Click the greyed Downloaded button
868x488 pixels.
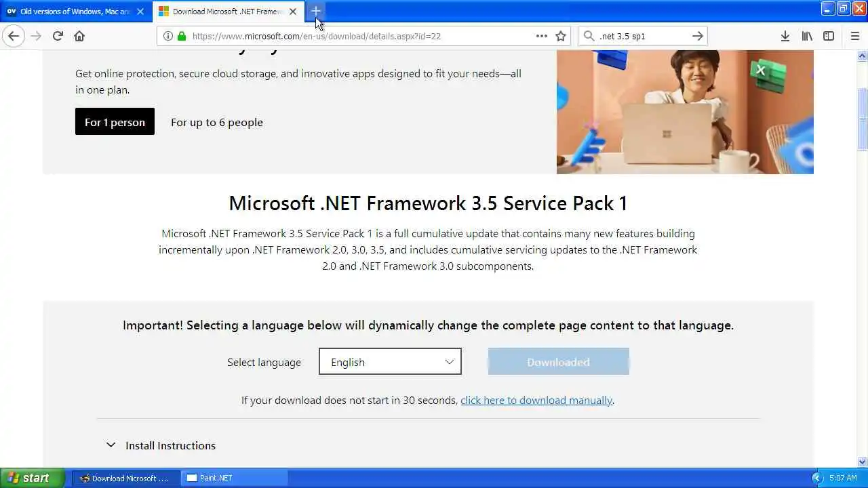(558, 361)
